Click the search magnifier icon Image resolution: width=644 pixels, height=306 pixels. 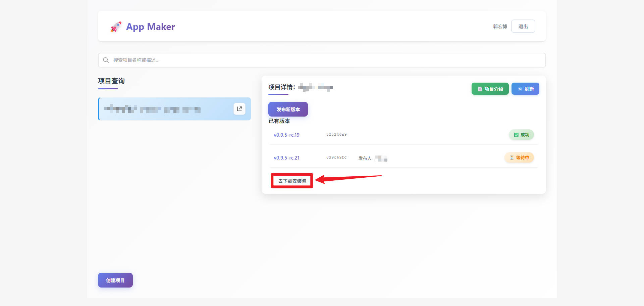[x=106, y=60]
